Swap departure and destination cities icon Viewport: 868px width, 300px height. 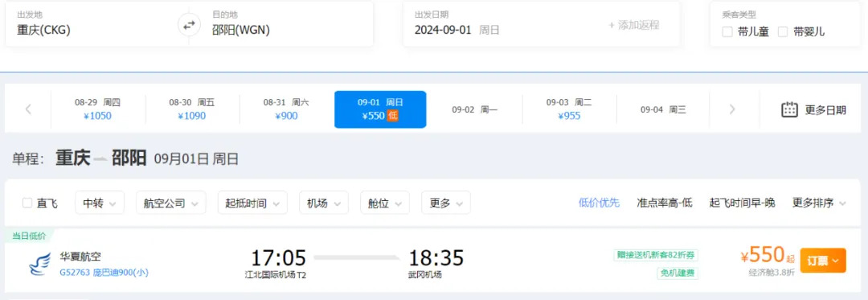[190, 25]
